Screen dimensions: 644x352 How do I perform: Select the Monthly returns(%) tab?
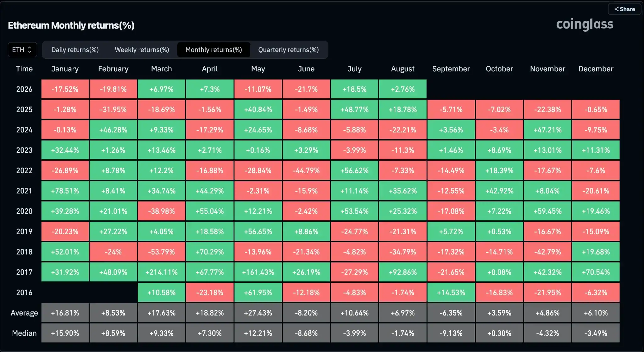214,50
